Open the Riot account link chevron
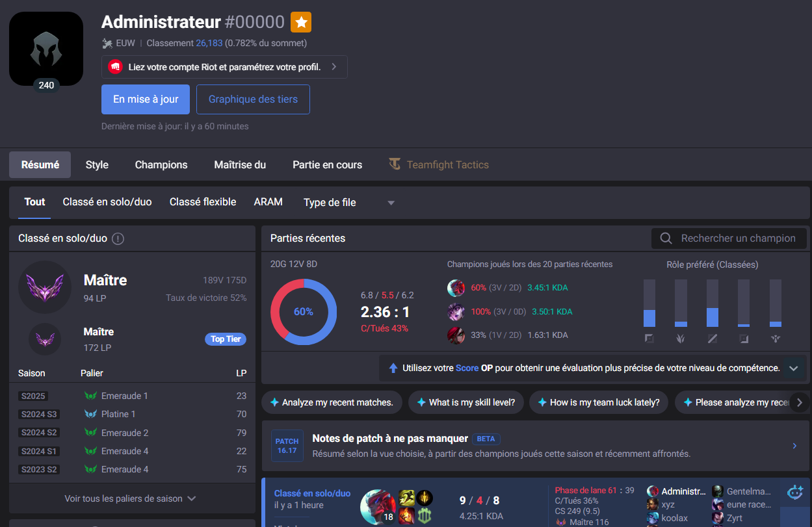Image resolution: width=812 pixels, height=527 pixels. tap(334, 67)
